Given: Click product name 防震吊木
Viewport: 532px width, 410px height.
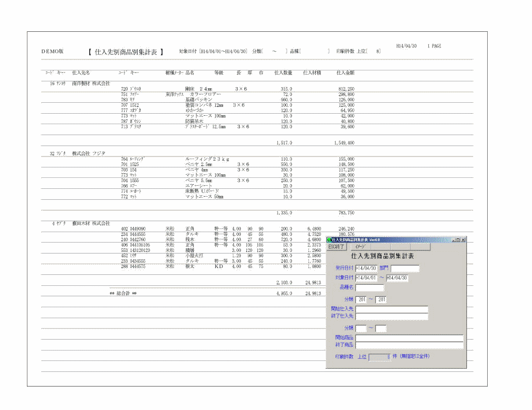Looking at the screenshot, I should [194, 121].
